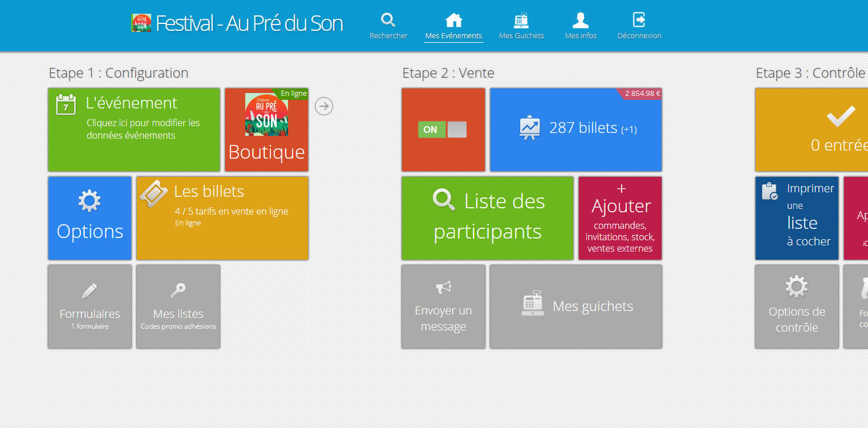Click the Formulaires pencil icon
The width and height of the screenshot is (868, 428).
coord(90,291)
